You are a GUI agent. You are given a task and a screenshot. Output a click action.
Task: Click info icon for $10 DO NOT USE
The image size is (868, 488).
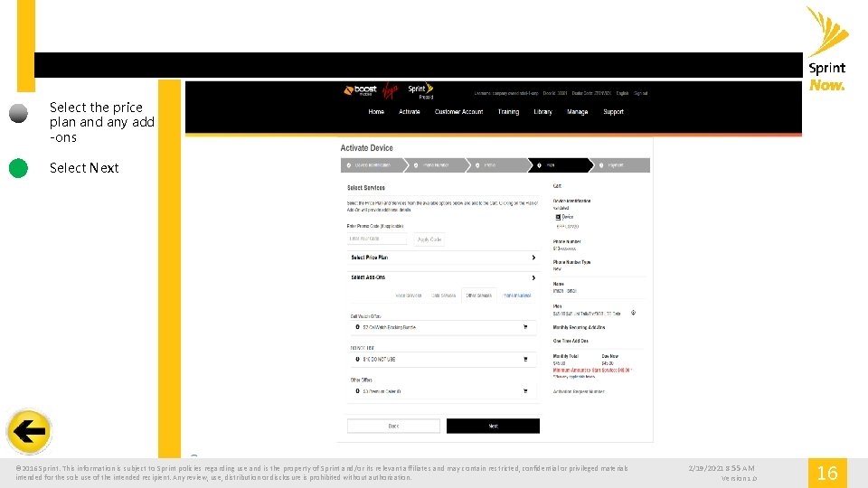pyautogui.click(x=357, y=359)
